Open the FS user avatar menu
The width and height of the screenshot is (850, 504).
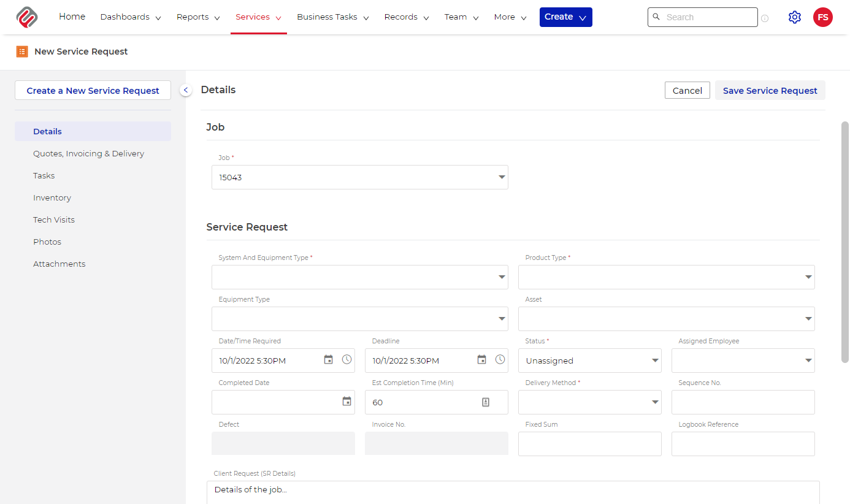tap(823, 17)
